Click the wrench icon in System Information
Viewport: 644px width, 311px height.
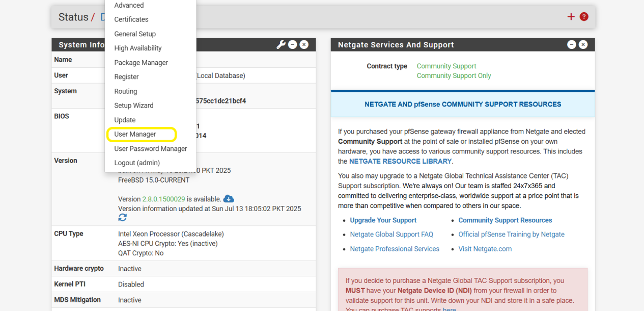281,45
